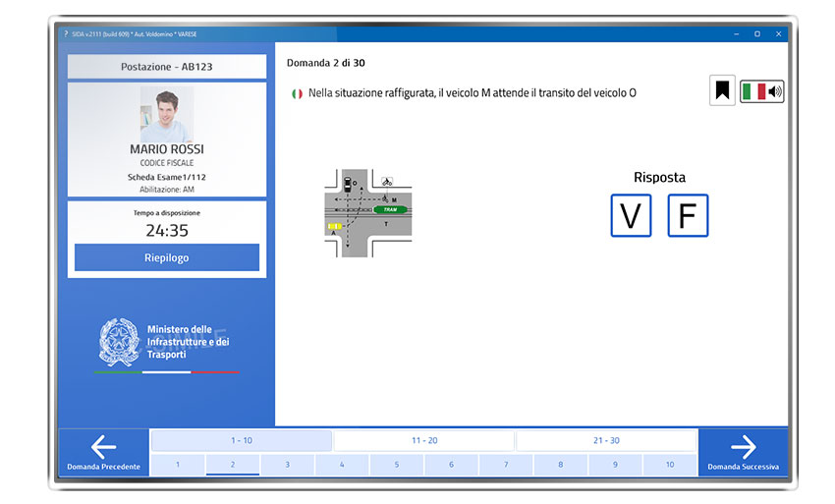835x504 pixels.
Task: Go to question number 5
Action: click(397, 465)
